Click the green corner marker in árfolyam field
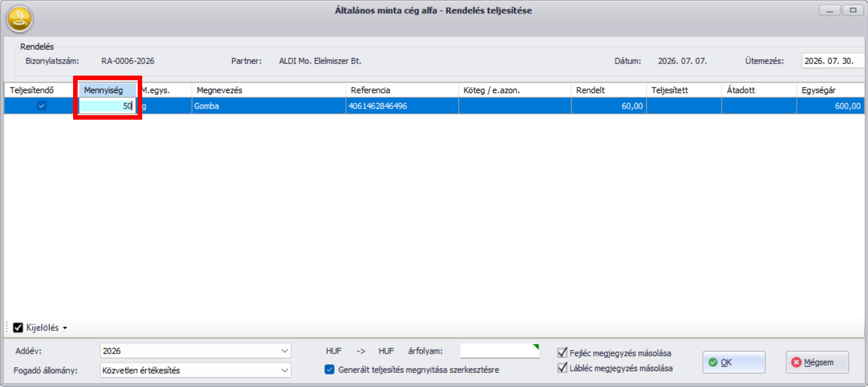 (x=536, y=346)
